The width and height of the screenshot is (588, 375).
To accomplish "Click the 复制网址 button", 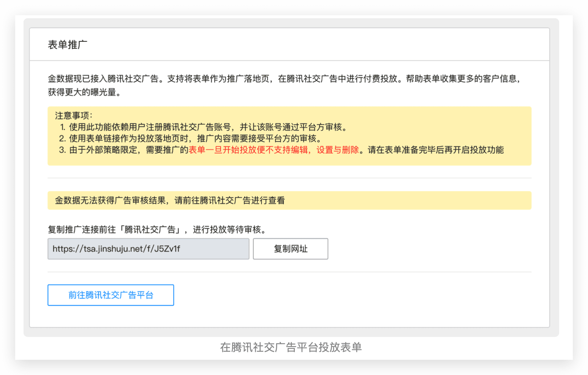I will pyautogui.click(x=291, y=249).
